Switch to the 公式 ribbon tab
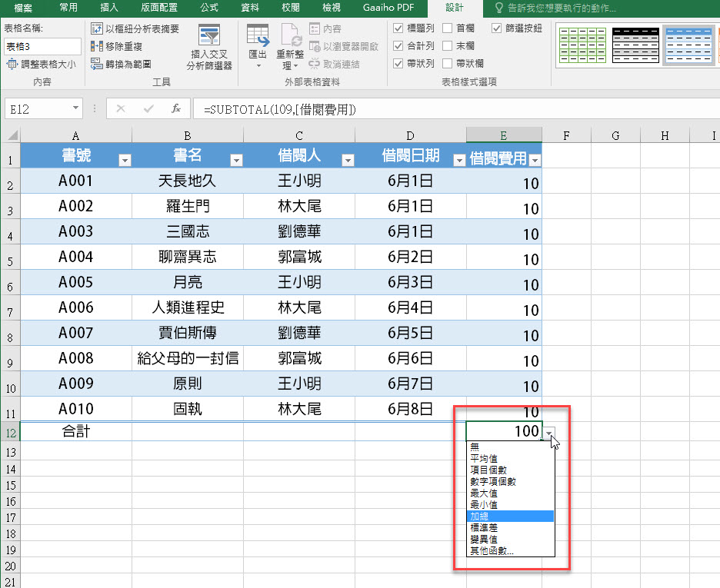This screenshot has width=720, height=588. (208, 8)
